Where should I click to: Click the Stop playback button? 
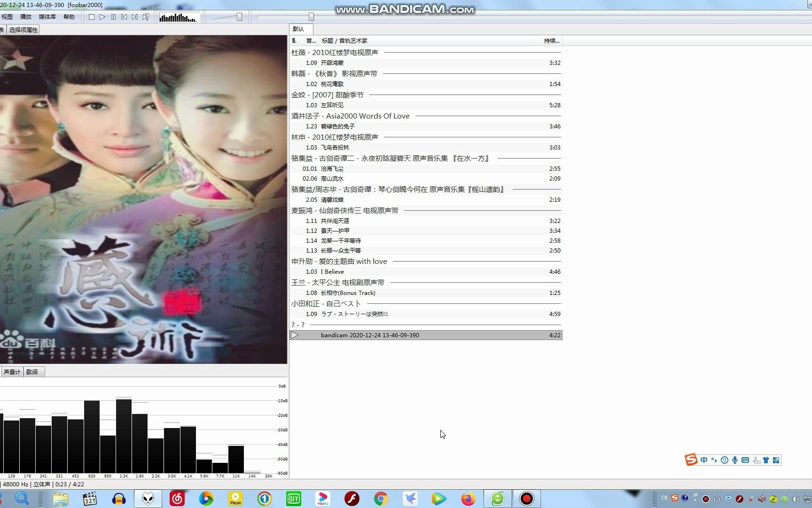[x=92, y=17]
